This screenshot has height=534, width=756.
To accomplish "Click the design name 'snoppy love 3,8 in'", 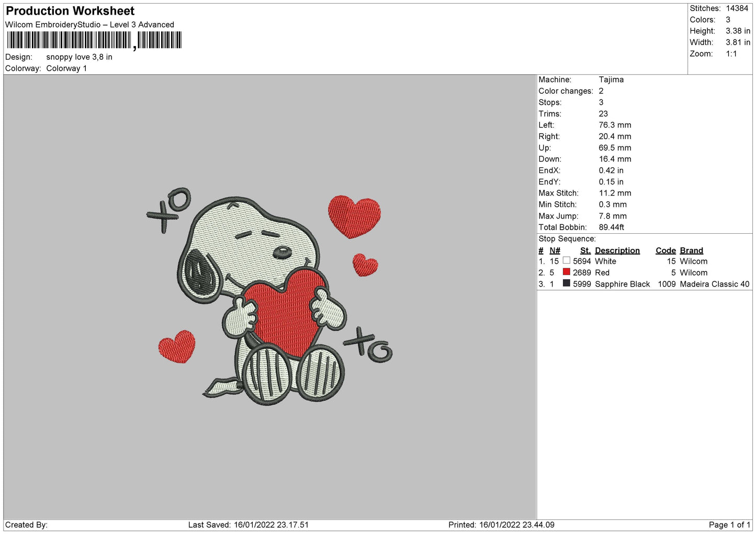I will [x=79, y=57].
